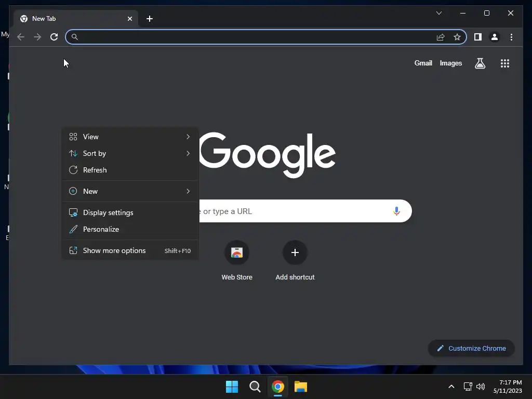Click the Google search box
Image resolution: width=532 pixels, height=399 pixels.
click(x=305, y=211)
